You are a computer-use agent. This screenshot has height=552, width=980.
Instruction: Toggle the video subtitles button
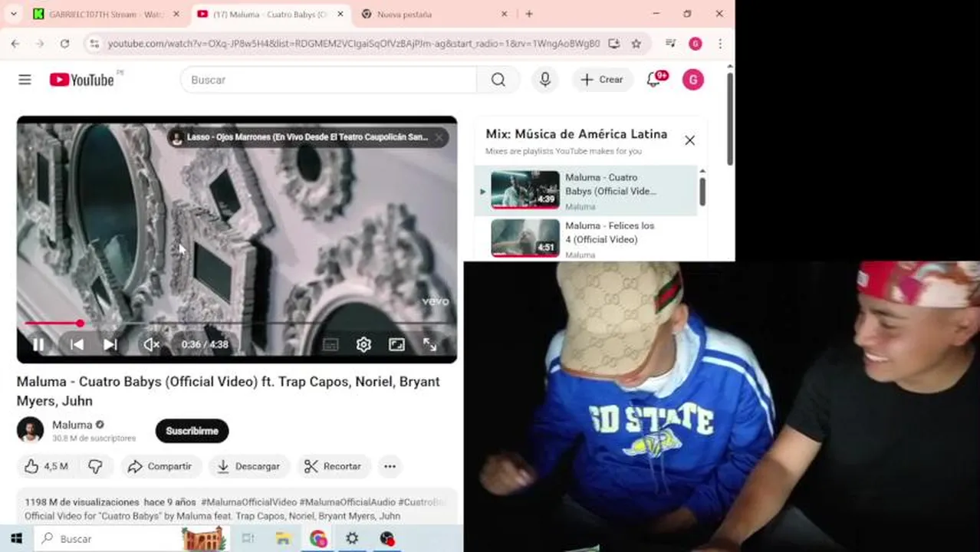click(331, 345)
